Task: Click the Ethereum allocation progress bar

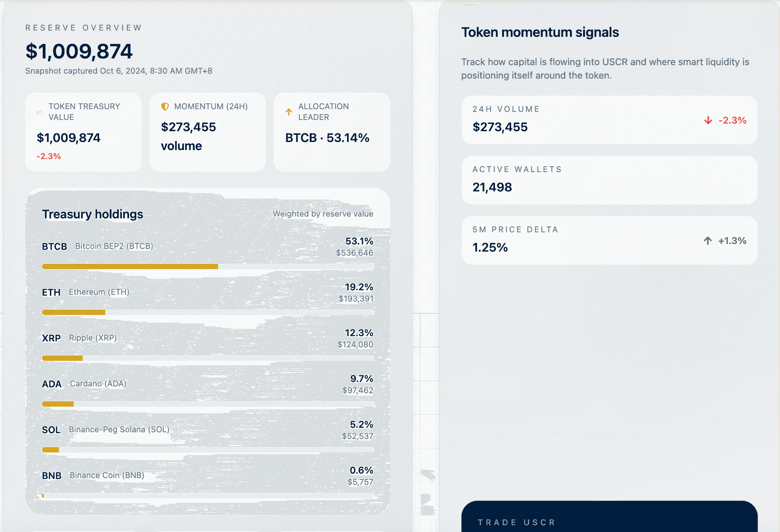Action: [207, 312]
